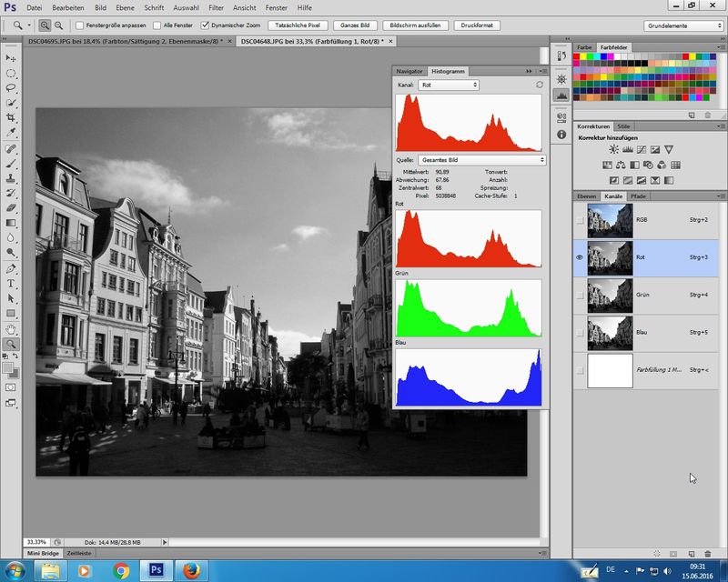
Task: Open the Filter menu
Action: [216, 7]
